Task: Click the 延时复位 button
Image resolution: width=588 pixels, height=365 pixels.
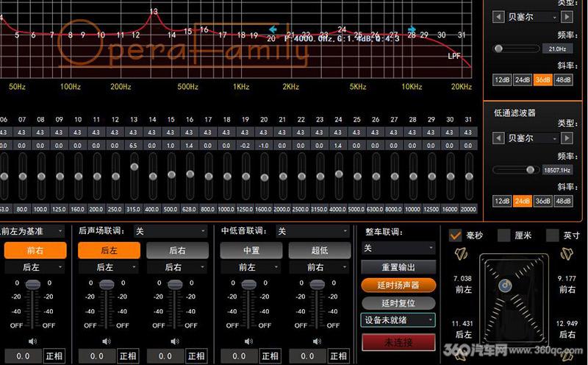Action: coord(398,303)
